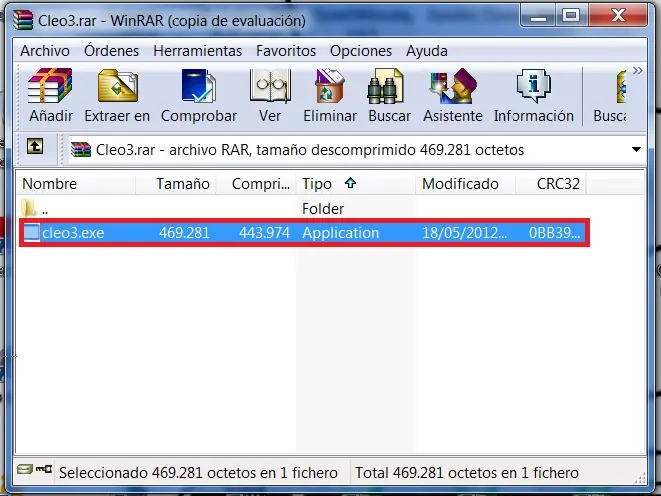Sort by the Compri... column header

tap(256, 184)
